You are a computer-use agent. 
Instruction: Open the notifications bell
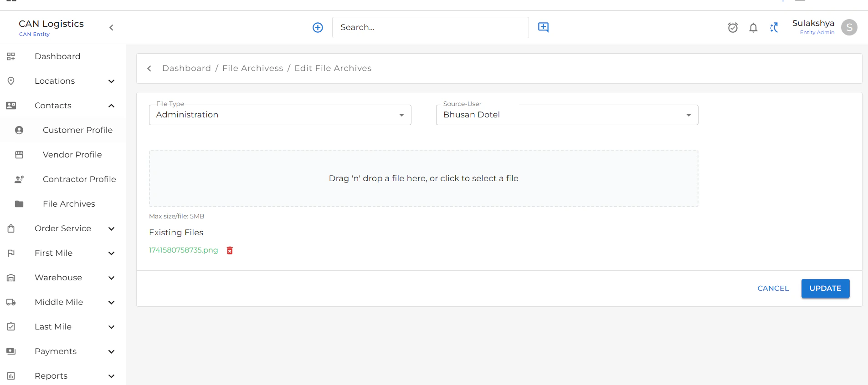tap(753, 28)
